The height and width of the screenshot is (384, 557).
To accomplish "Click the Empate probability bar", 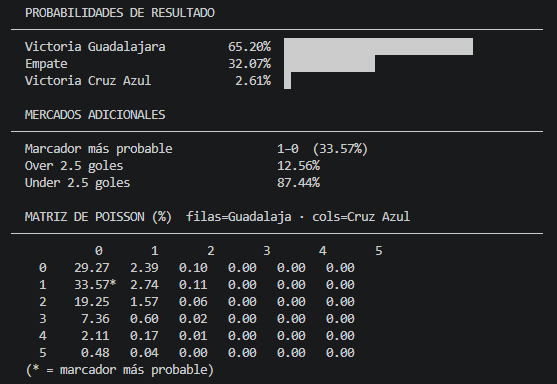I will (329, 64).
